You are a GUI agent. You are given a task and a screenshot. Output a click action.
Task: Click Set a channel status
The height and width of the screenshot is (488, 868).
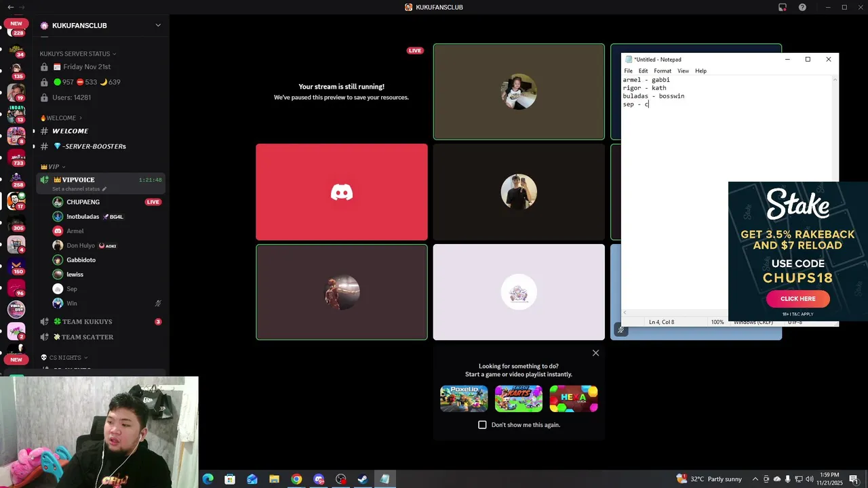76,189
